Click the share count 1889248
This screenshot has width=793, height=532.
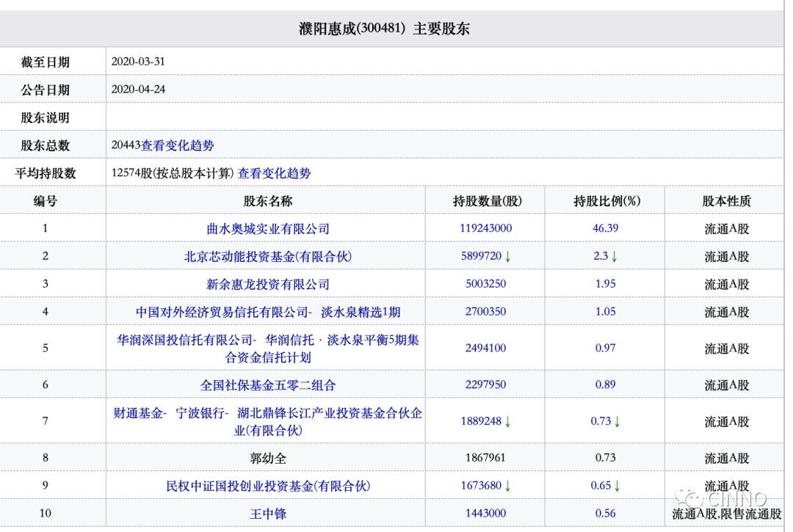[481, 421]
